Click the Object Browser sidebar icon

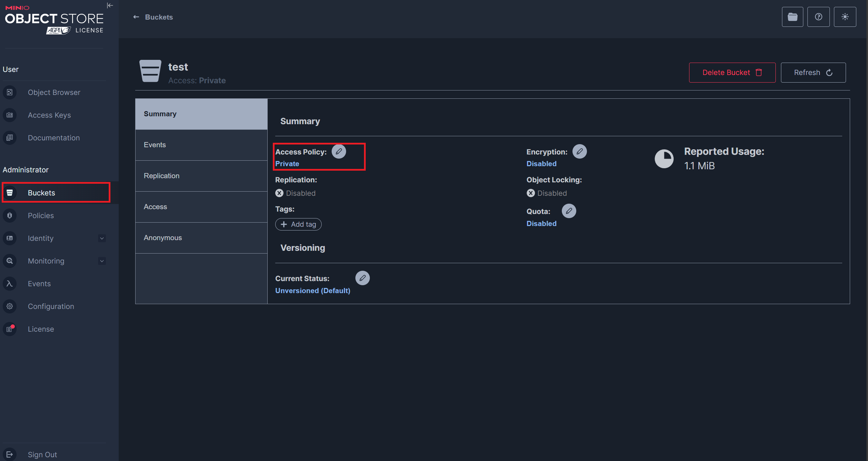10,92
